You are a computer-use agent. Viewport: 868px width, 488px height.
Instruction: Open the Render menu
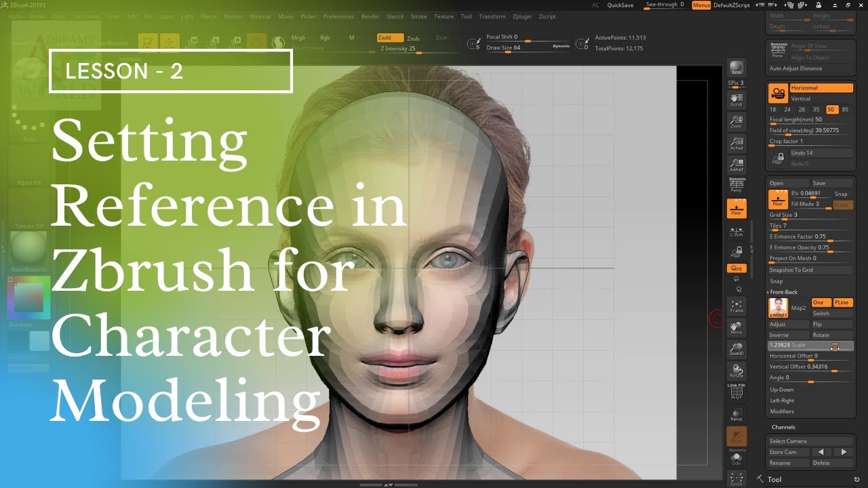[370, 16]
